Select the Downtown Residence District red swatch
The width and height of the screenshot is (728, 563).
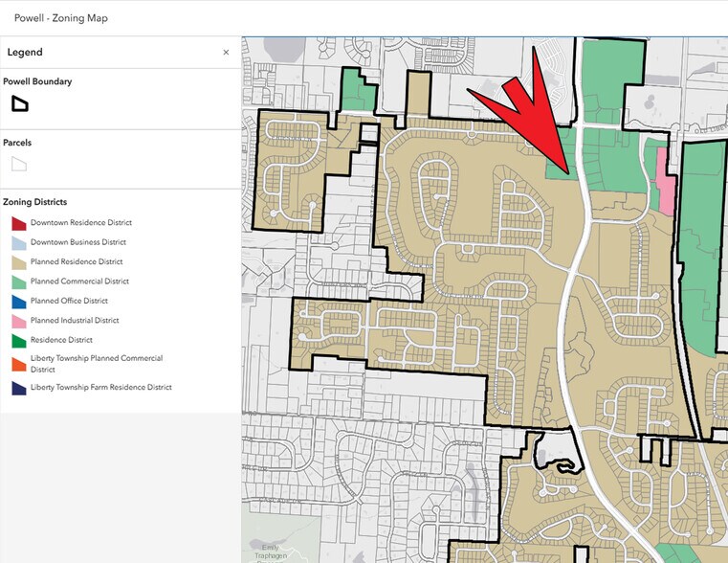tap(18, 223)
